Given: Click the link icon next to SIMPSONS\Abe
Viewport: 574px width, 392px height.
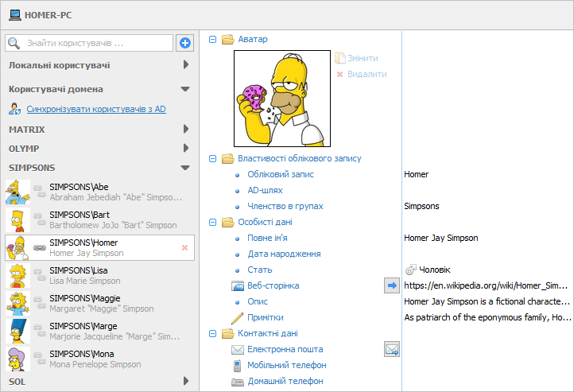Looking at the screenshot, I should click(39, 192).
